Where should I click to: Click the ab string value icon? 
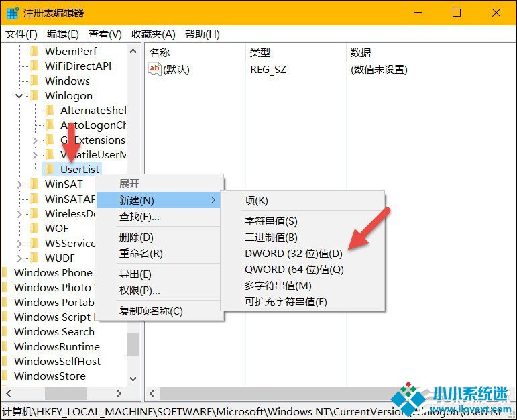point(154,69)
